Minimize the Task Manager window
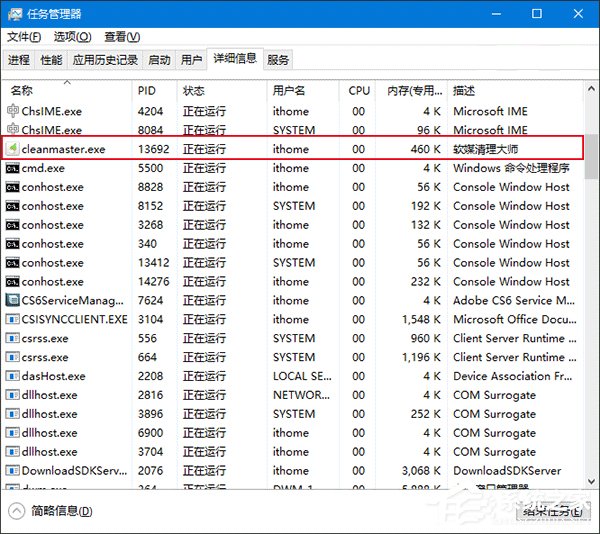The image size is (600, 534). [496, 14]
